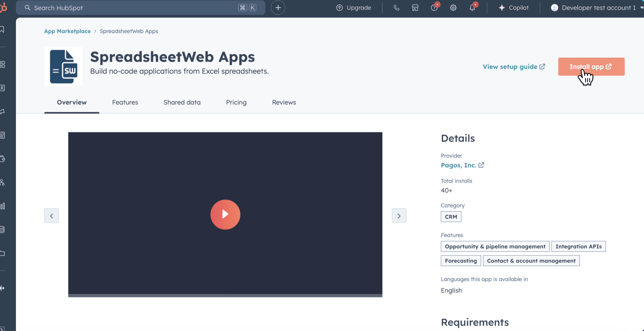Select the Integration APIs feature tag
644x331 pixels.
pyautogui.click(x=579, y=246)
